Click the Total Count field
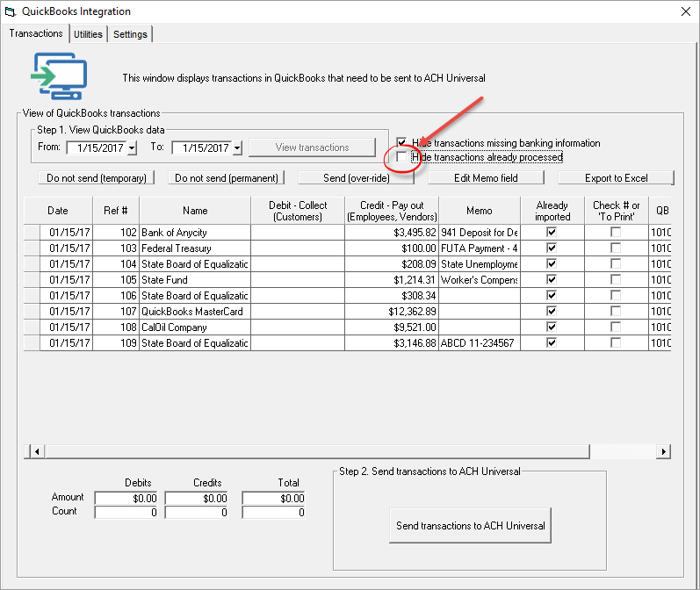This screenshot has width=700, height=590. pos(274,513)
